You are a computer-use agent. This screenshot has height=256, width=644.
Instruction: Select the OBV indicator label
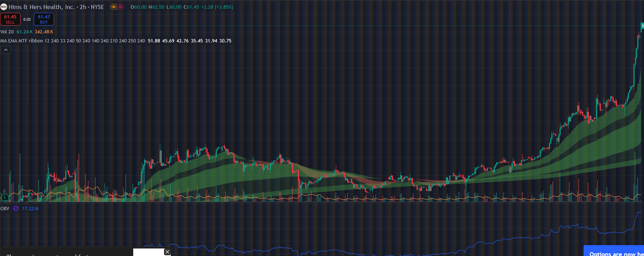click(x=5, y=209)
